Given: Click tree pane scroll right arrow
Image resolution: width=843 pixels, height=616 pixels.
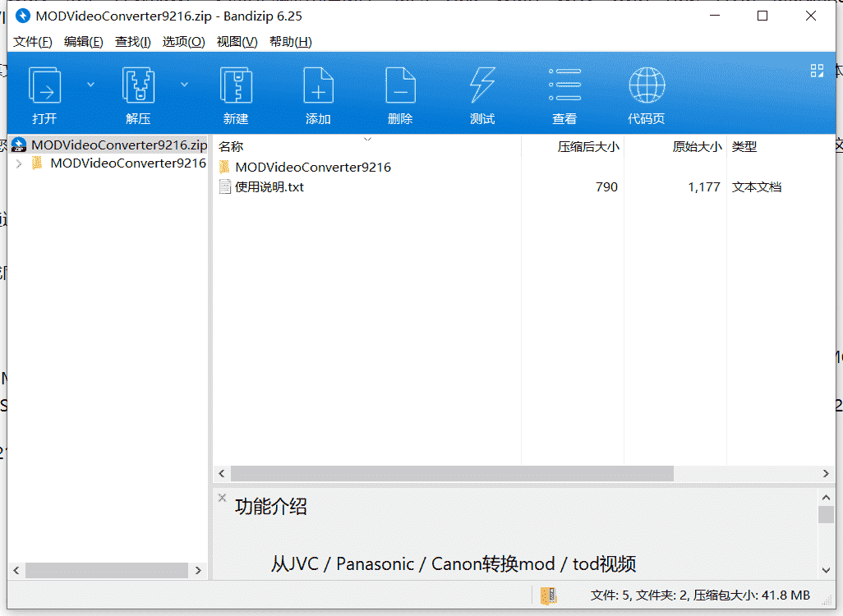Looking at the screenshot, I should tap(198, 570).
